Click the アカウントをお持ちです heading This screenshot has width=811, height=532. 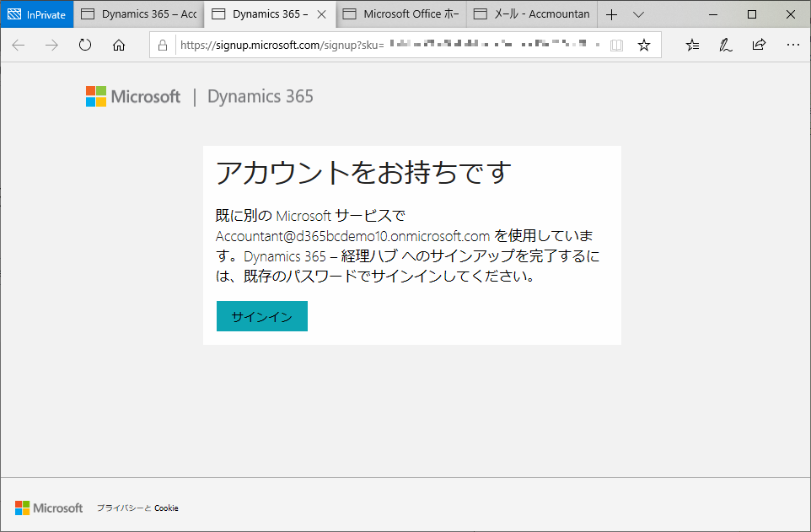click(x=363, y=172)
